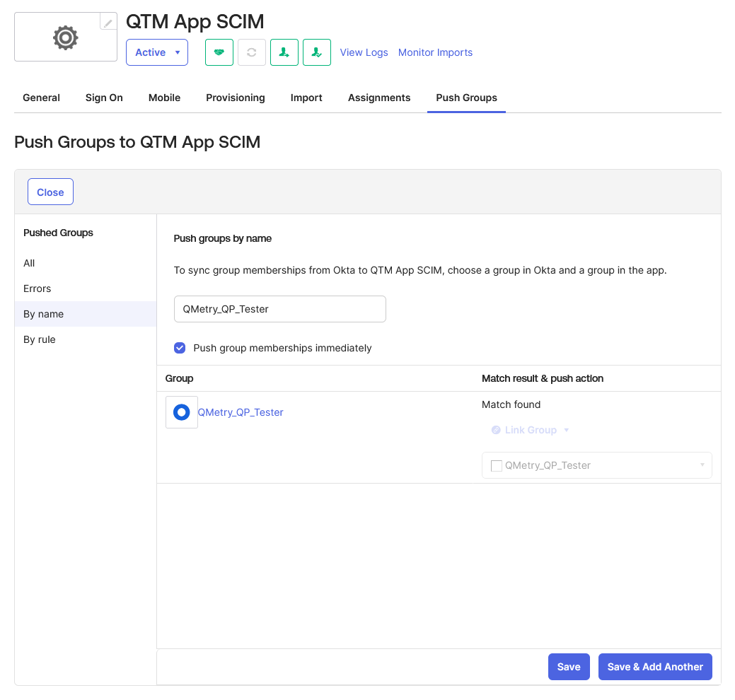The height and width of the screenshot is (700, 735).
Task: Click the refresh sync icon in the toolbar
Action: click(251, 52)
